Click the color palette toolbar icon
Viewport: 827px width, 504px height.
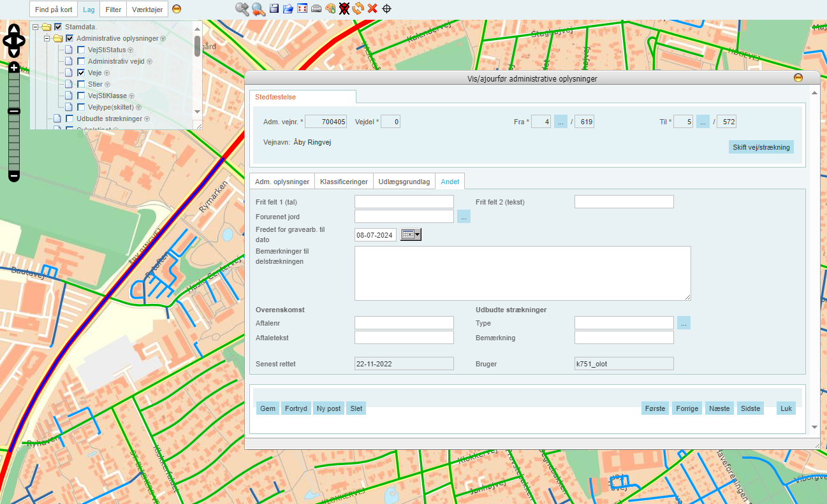(330, 9)
